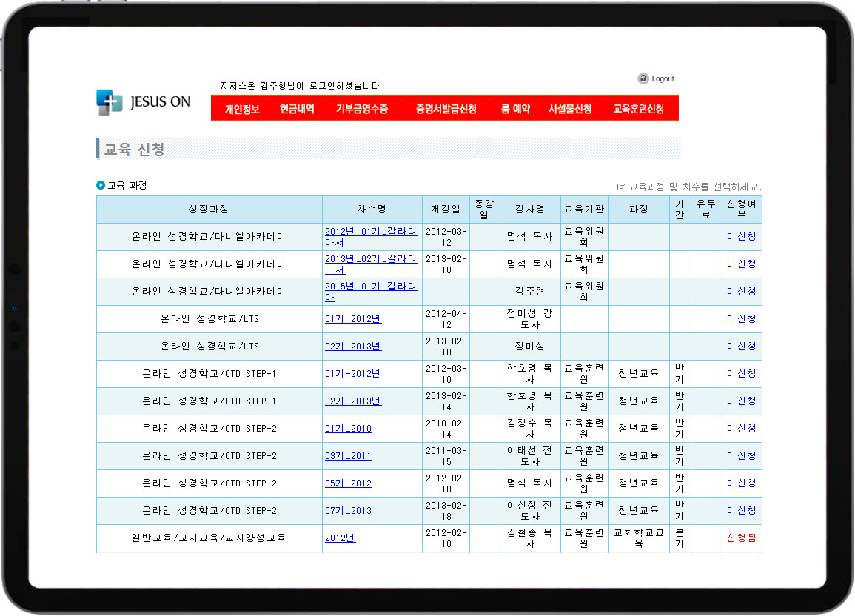Click the blue arrow icon beside 교육 과정
The image size is (855, 616).
[101, 185]
